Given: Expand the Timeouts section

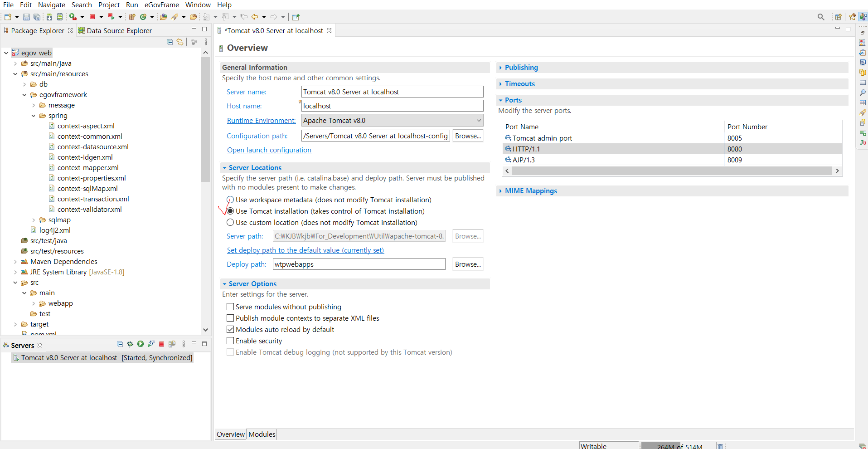Looking at the screenshot, I should click(500, 84).
